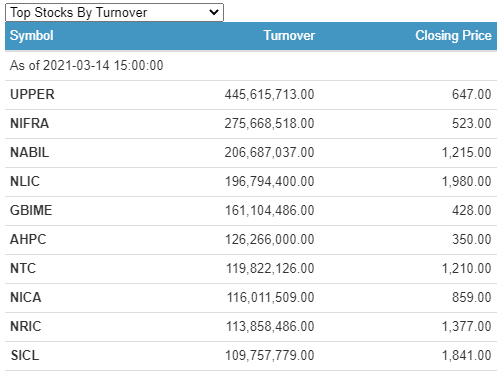The width and height of the screenshot is (503, 379).
Task: Open the Top Stocks By Turnover dropdown
Action: (x=114, y=13)
